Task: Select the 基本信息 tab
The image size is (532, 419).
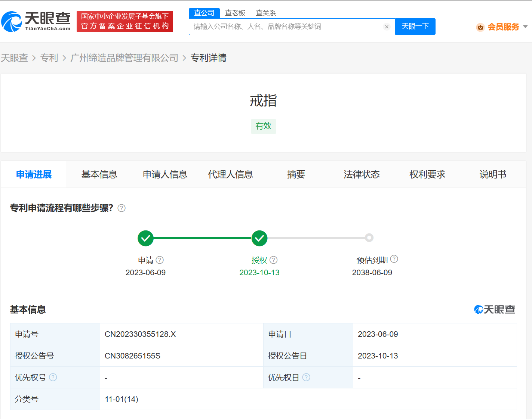Action: 99,174
